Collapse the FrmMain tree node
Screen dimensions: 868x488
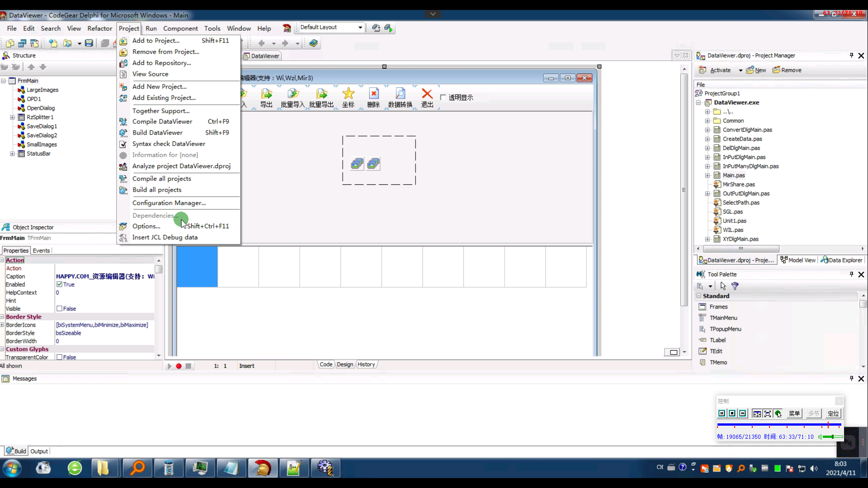click(3, 81)
